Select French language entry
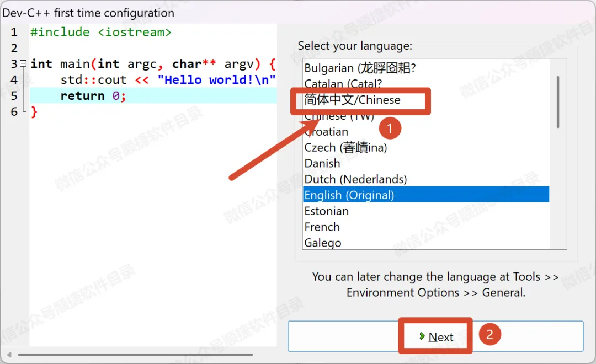596x364 pixels. (426, 227)
